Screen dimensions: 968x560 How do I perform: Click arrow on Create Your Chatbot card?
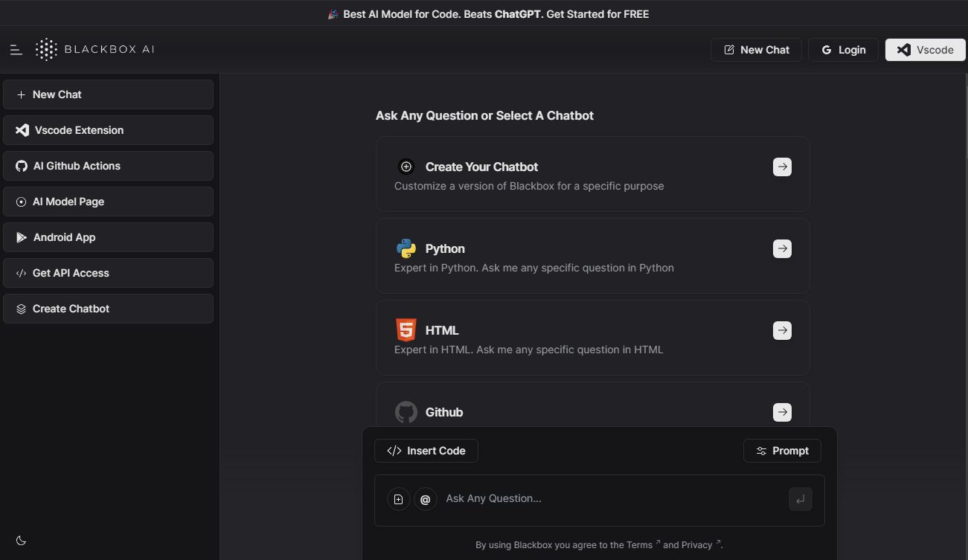[x=782, y=167]
